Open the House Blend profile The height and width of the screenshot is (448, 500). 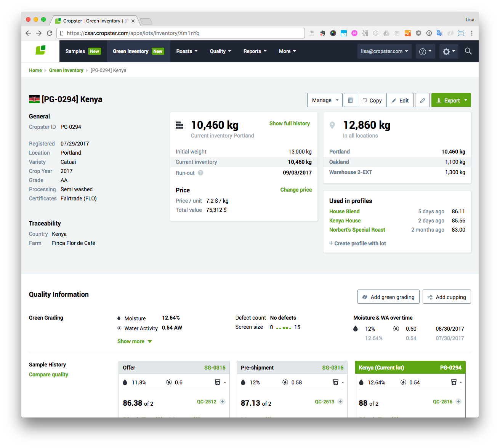pyautogui.click(x=344, y=211)
